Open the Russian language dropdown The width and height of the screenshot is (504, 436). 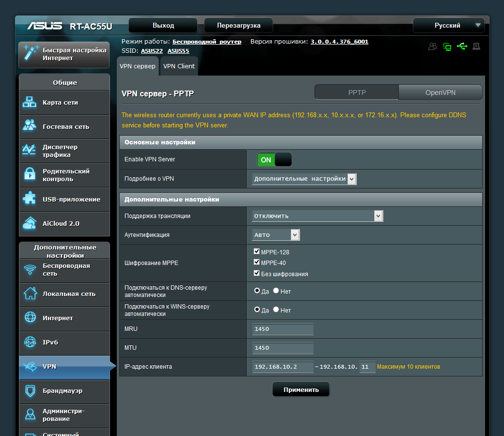click(x=448, y=25)
